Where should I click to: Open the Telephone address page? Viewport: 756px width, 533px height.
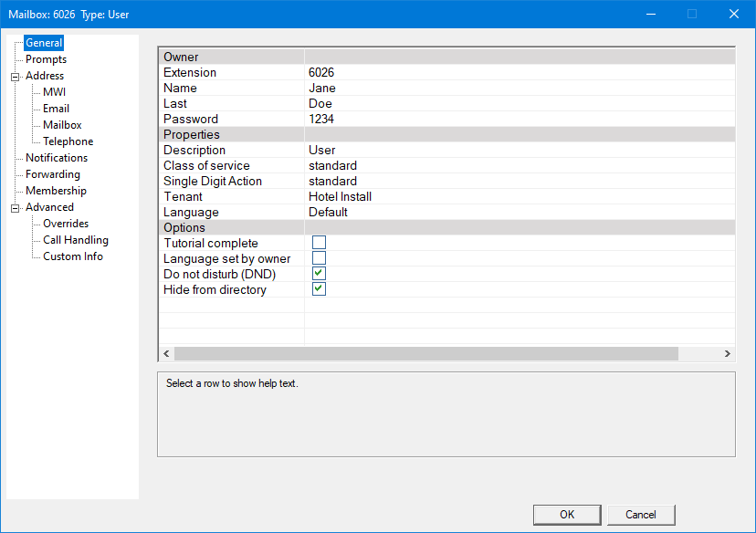pyautogui.click(x=68, y=141)
